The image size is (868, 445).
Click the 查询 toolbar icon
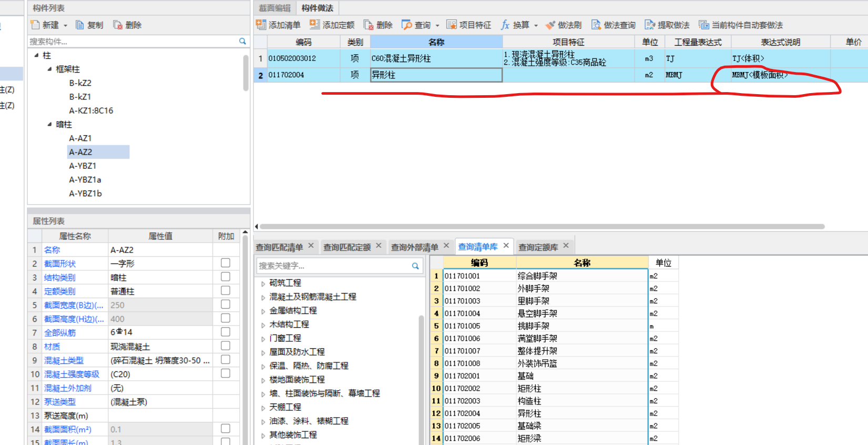[x=407, y=25]
